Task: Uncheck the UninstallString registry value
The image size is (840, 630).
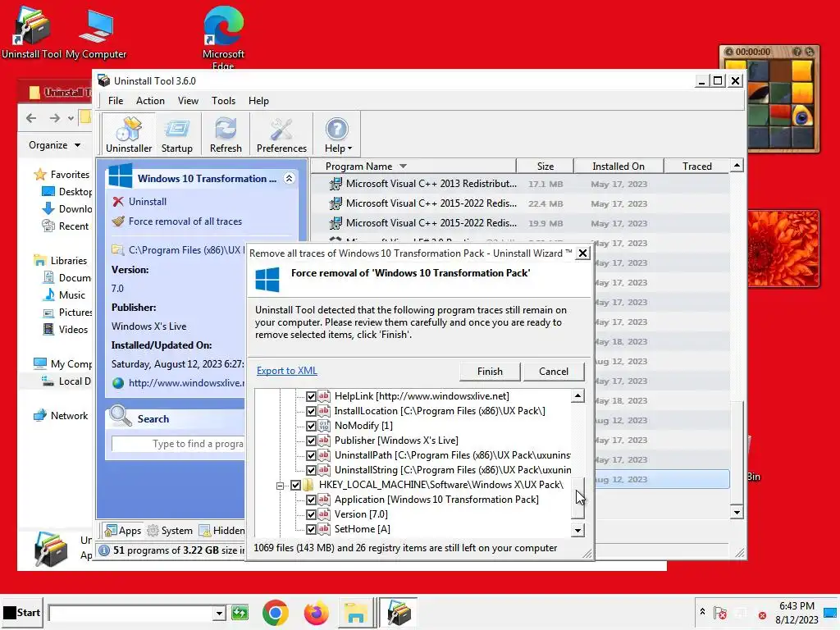Action: click(311, 470)
